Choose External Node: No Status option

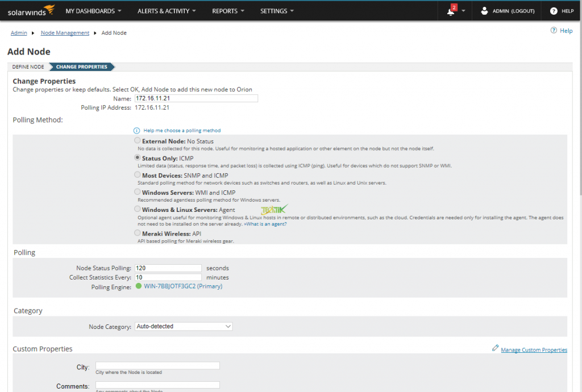136,140
